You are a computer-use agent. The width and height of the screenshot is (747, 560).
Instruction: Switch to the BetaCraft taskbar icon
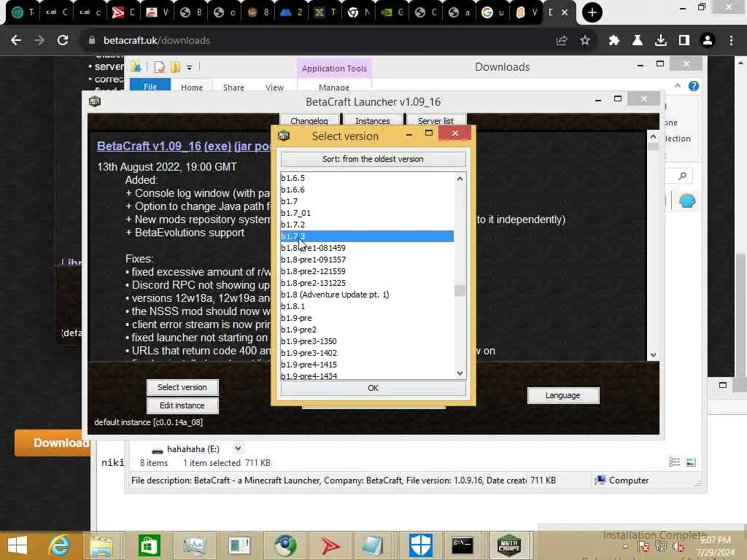coord(508,545)
